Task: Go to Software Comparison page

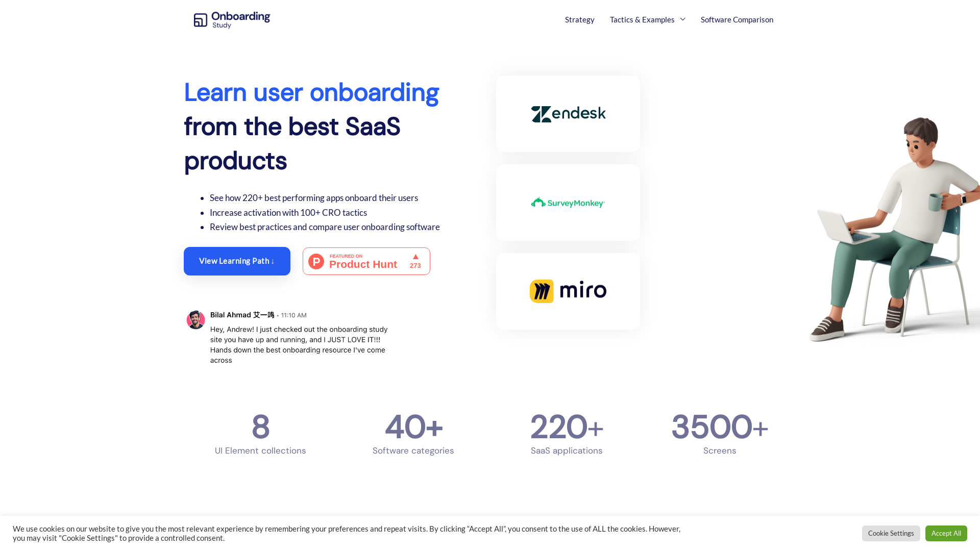Action: pos(737,19)
